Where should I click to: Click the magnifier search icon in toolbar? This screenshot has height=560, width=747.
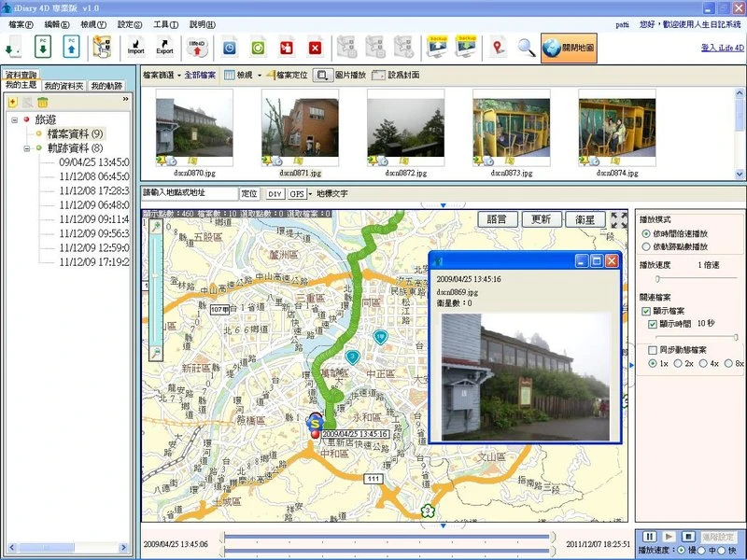(x=527, y=46)
